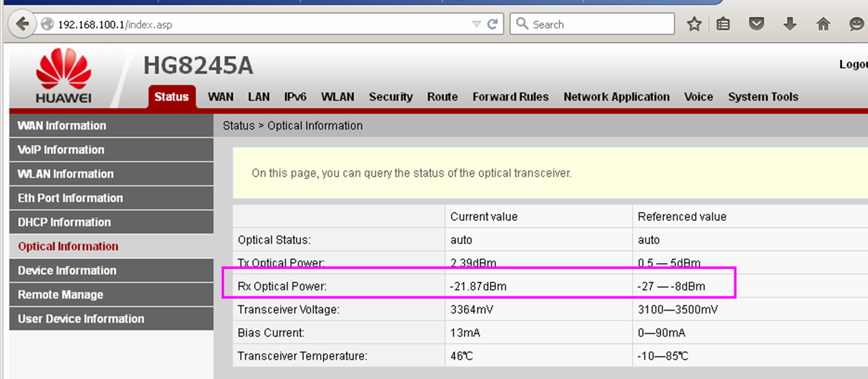Focus the browser Search field
This screenshot has width=868, height=379.
pyautogui.click(x=592, y=24)
